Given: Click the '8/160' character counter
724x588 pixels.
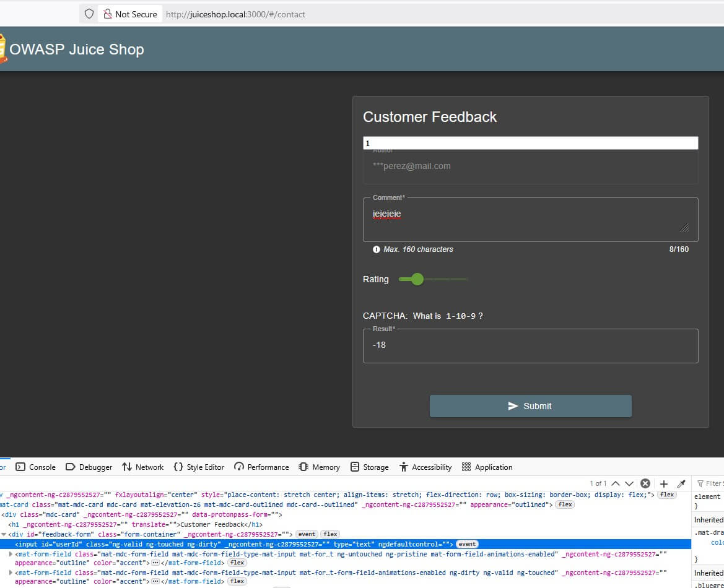Looking at the screenshot, I should click(679, 249).
